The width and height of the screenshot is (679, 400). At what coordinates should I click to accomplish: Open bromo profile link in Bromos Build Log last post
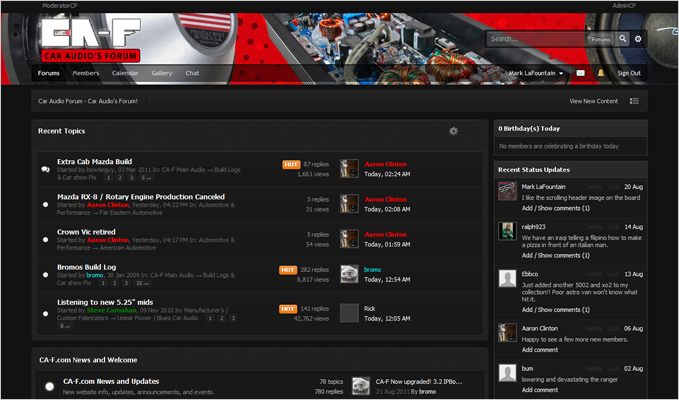pos(372,269)
